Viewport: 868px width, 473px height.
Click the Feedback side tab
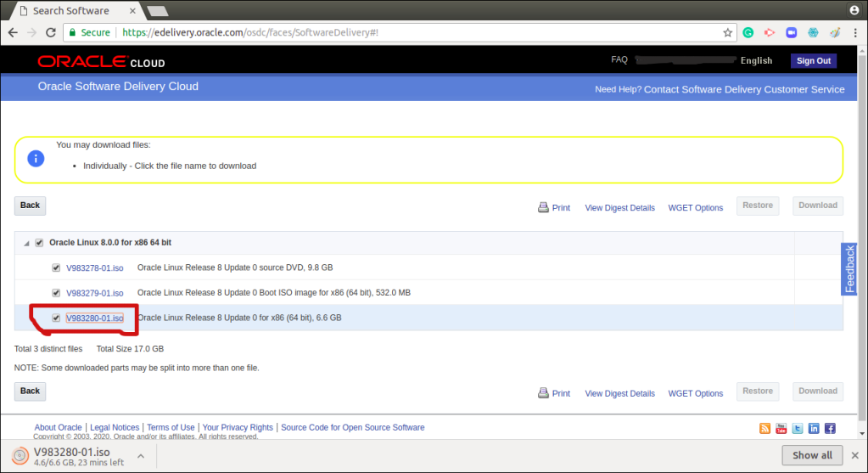pyautogui.click(x=849, y=268)
